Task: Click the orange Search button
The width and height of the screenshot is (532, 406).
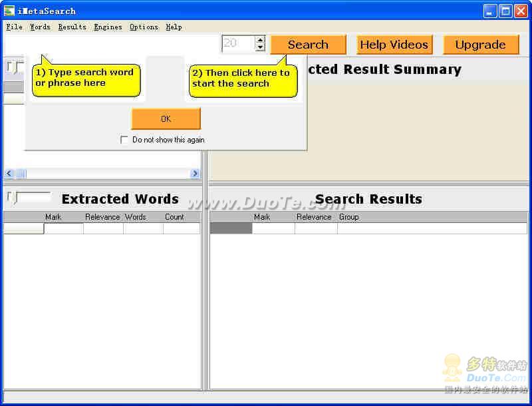Action: (308, 45)
